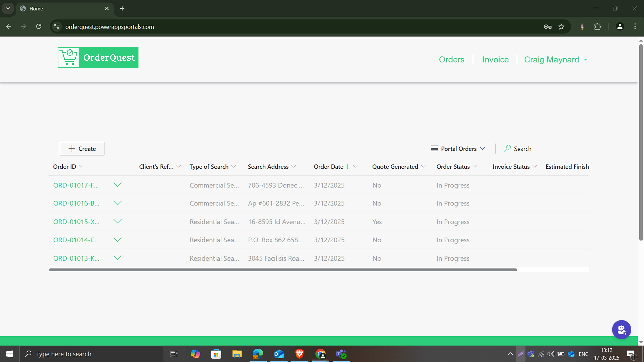Open the chatbot assistant bubble

[621, 330]
